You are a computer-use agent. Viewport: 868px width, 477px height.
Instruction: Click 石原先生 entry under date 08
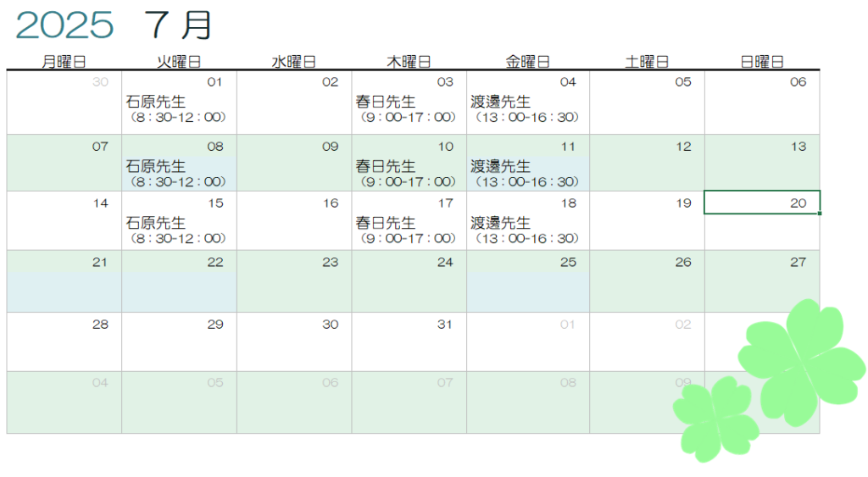[156, 166]
